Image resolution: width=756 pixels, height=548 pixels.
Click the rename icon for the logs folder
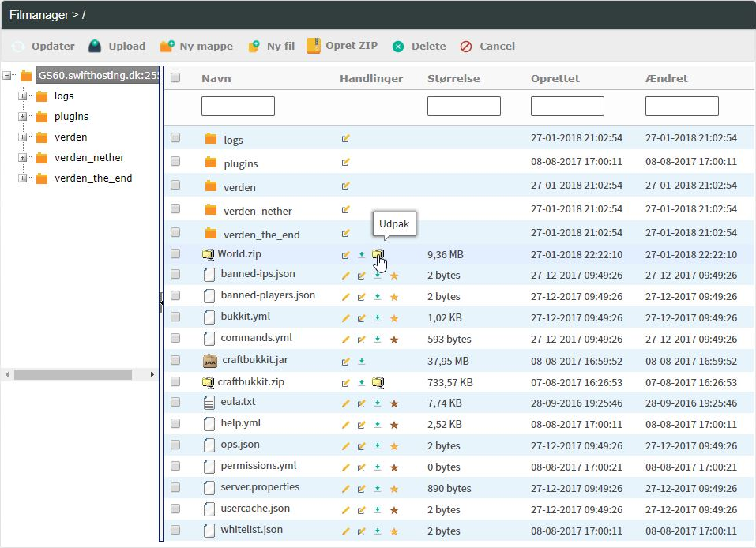346,139
